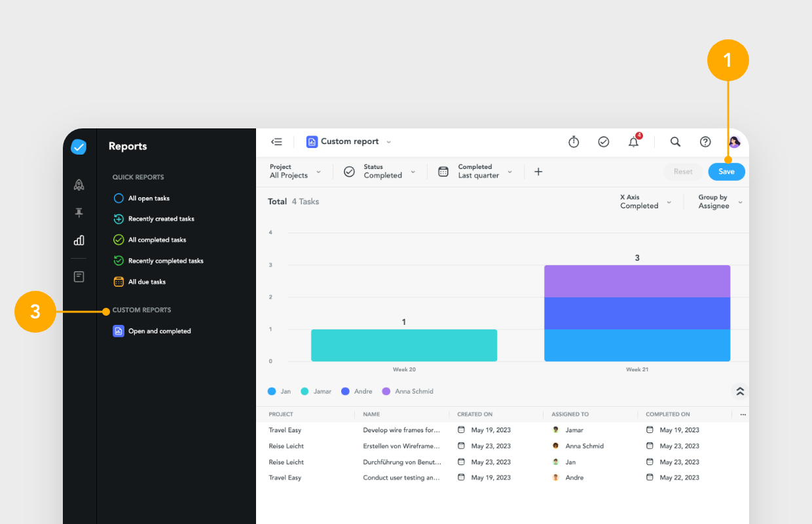
Task: Open the pinned items pin icon
Action: 79,213
